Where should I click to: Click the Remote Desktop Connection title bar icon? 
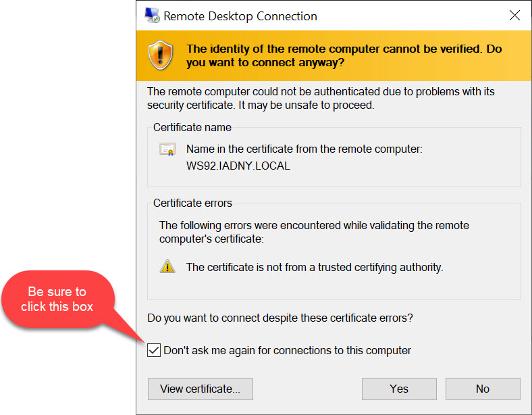[x=152, y=16]
